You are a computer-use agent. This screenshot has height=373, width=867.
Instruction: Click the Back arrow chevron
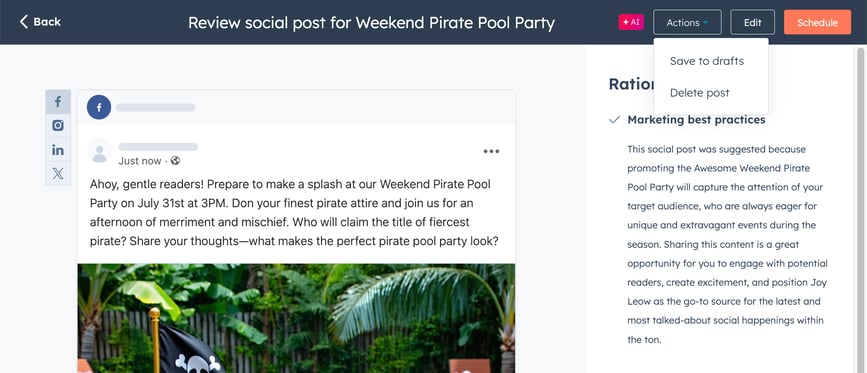point(24,22)
